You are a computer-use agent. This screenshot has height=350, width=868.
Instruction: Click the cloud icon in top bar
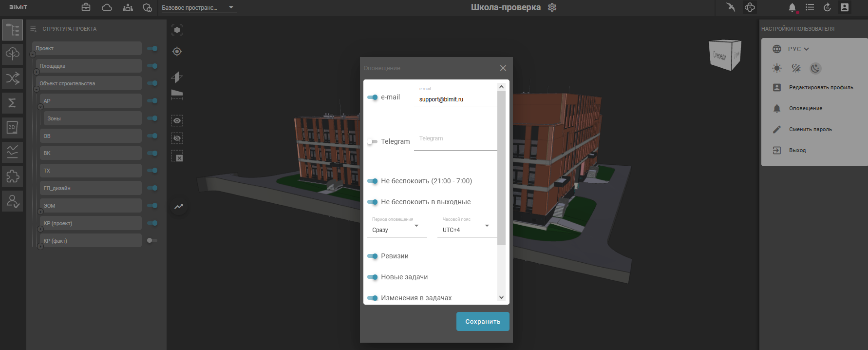(107, 7)
